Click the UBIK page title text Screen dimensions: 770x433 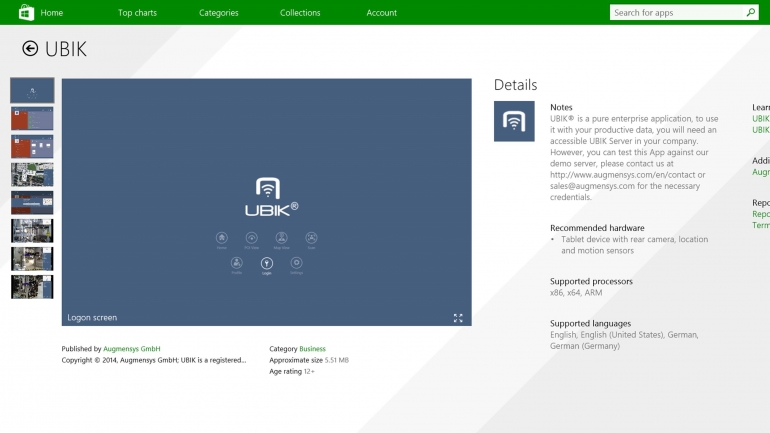66,49
